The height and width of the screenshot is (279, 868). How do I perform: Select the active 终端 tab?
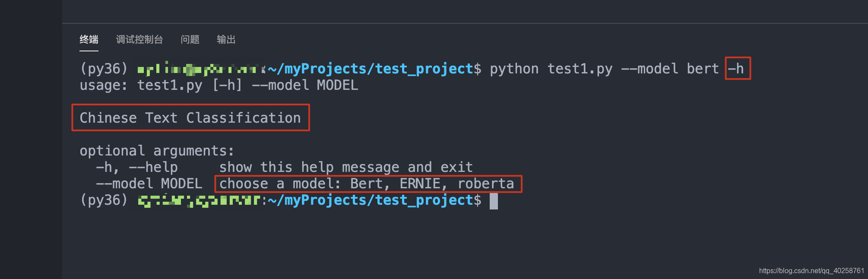(89, 38)
